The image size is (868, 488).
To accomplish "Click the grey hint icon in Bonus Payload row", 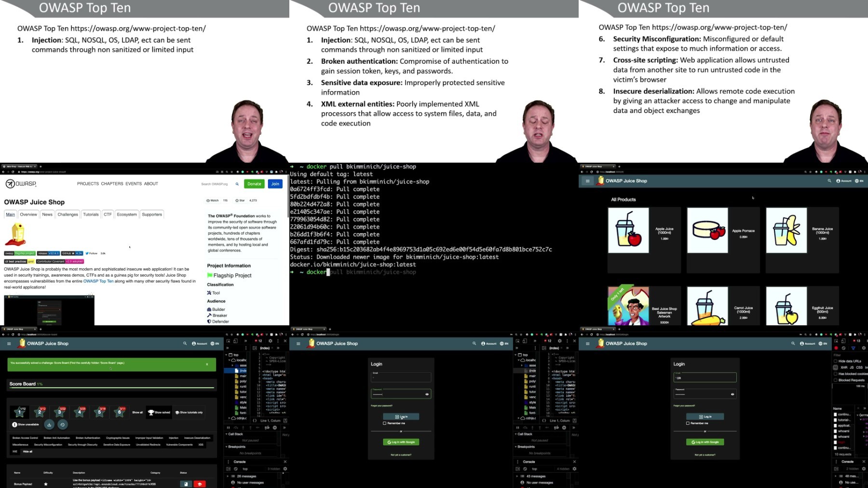I will pos(186,484).
